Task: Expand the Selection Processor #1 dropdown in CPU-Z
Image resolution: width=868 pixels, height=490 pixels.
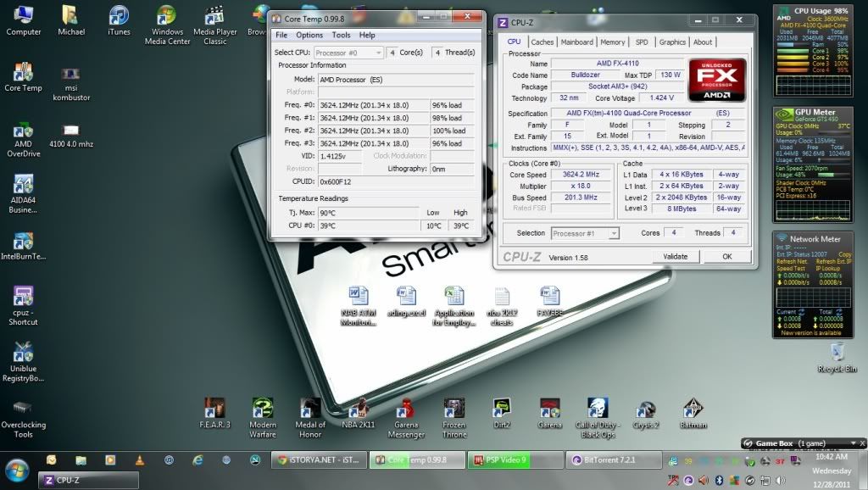Action: pyautogui.click(x=585, y=234)
